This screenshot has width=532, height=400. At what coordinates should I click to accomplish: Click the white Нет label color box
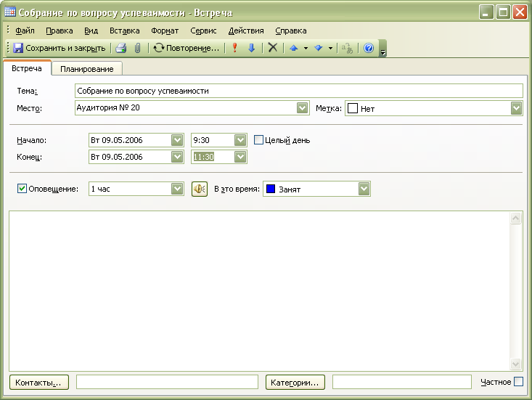(353, 108)
